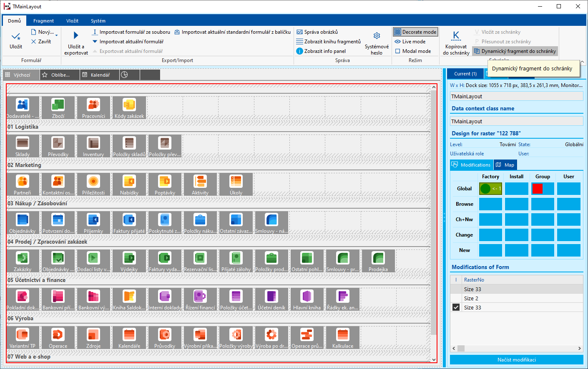Click the layout vertical scrollbar down arrow
The width and height of the screenshot is (588, 369).
(x=434, y=359)
